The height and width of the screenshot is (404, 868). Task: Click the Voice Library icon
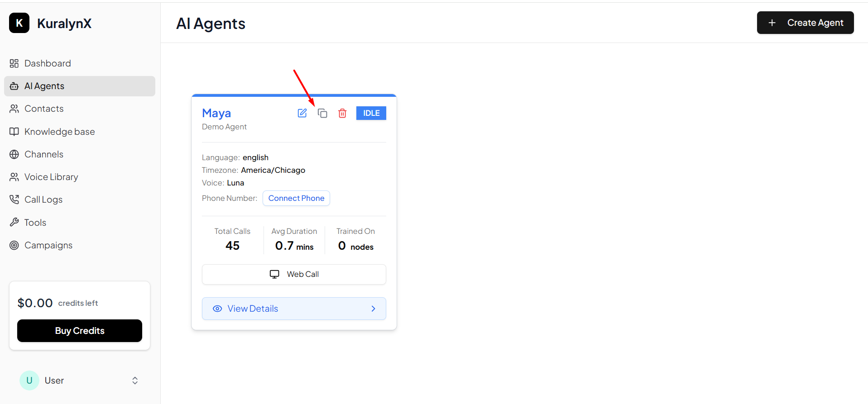click(x=14, y=177)
